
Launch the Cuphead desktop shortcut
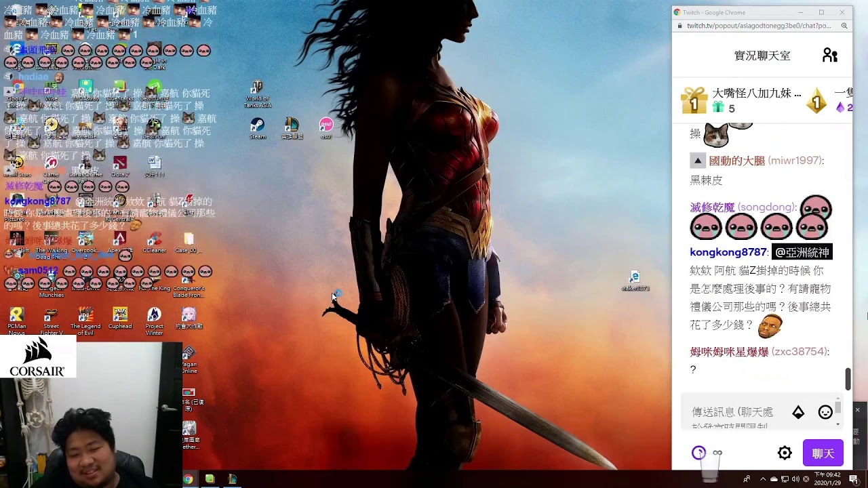[120, 319]
